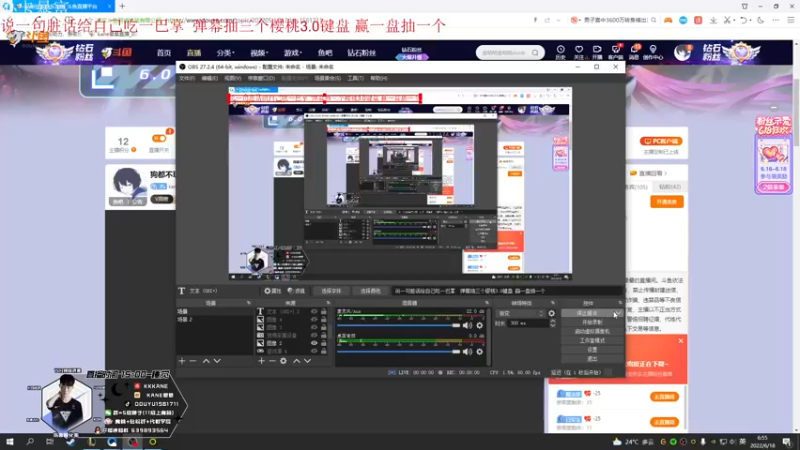Open the transition type dropdown
This screenshot has height=450, width=800.
click(520, 313)
